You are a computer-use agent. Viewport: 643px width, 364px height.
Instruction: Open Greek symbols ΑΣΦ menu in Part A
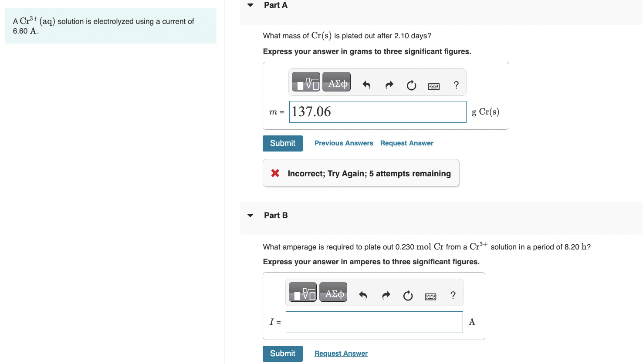click(337, 82)
